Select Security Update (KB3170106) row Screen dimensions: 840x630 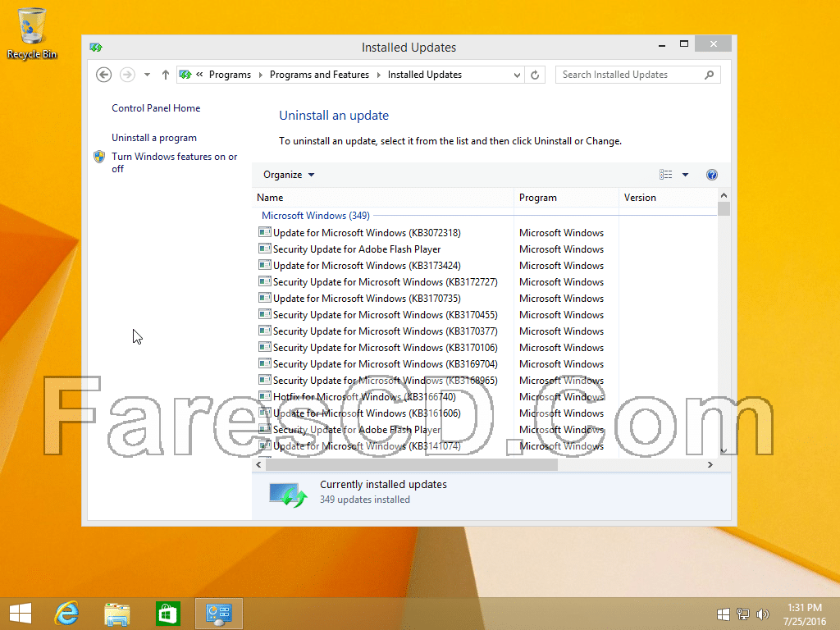click(386, 348)
